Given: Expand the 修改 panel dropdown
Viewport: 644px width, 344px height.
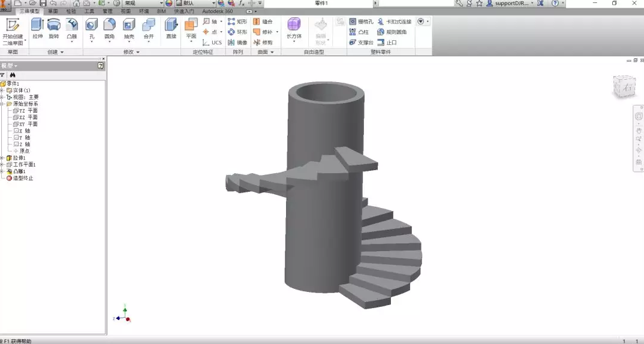Looking at the screenshot, I should coord(131,52).
